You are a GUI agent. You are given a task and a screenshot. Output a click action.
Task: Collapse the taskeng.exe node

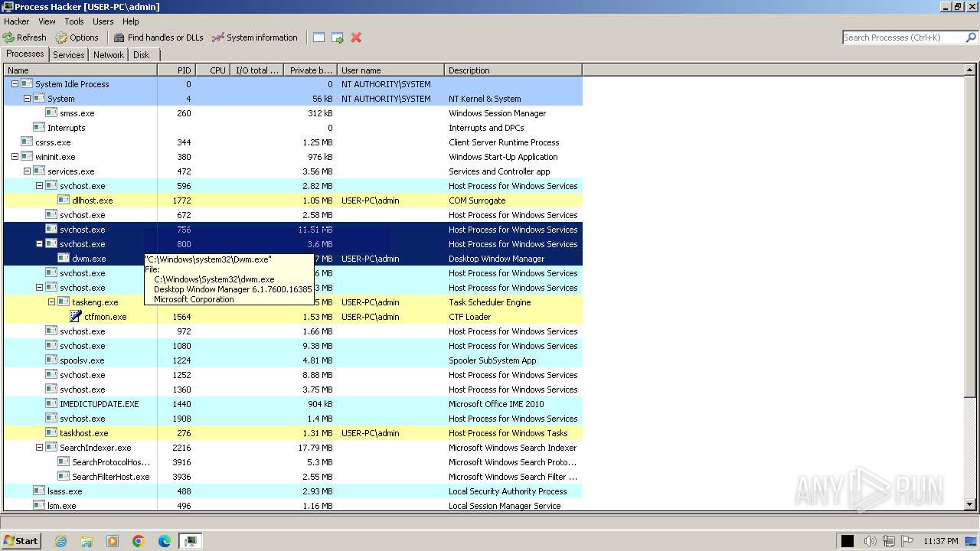(x=51, y=302)
